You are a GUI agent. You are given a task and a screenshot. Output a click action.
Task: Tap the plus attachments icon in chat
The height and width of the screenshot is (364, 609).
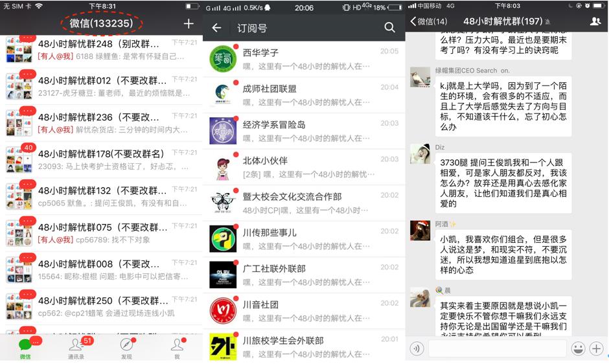(x=596, y=348)
